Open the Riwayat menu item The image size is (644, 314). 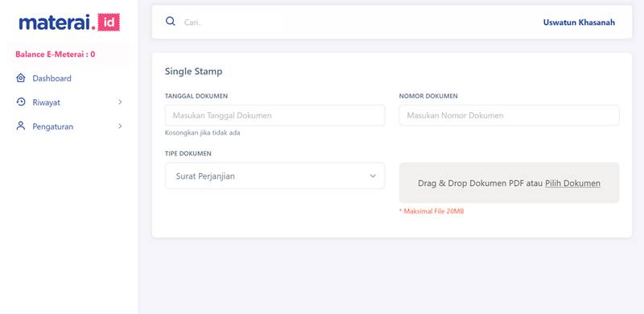[69, 102]
